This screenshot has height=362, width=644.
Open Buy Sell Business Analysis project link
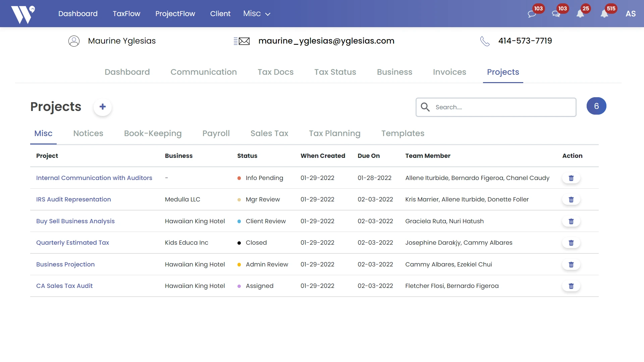coord(75,221)
